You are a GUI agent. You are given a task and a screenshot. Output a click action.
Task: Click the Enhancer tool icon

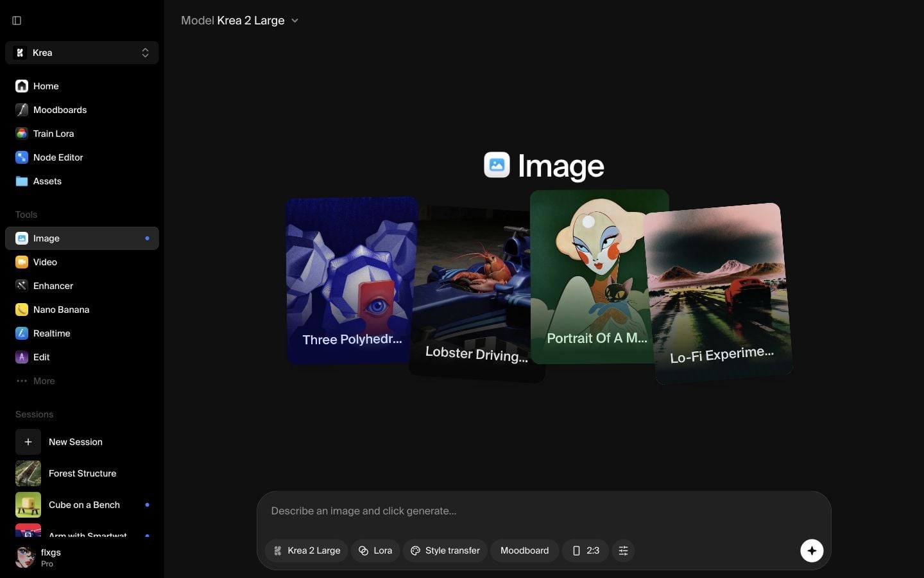click(22, 286)
